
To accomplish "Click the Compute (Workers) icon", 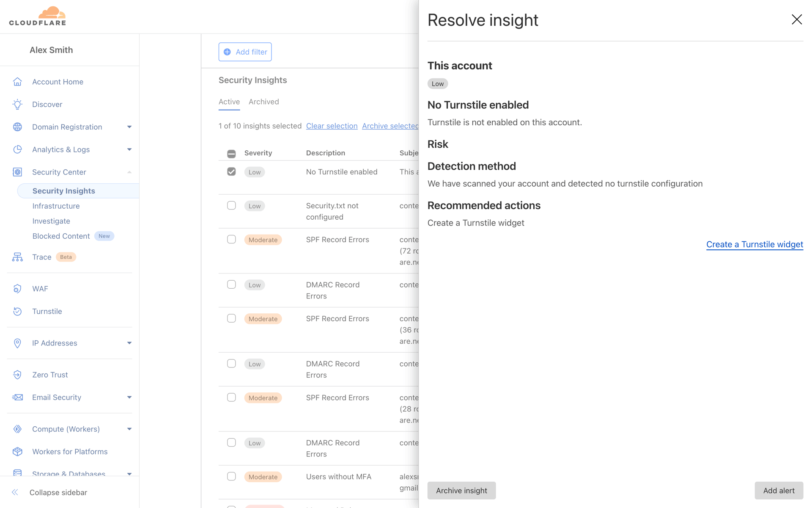I will tap(17, 429).
